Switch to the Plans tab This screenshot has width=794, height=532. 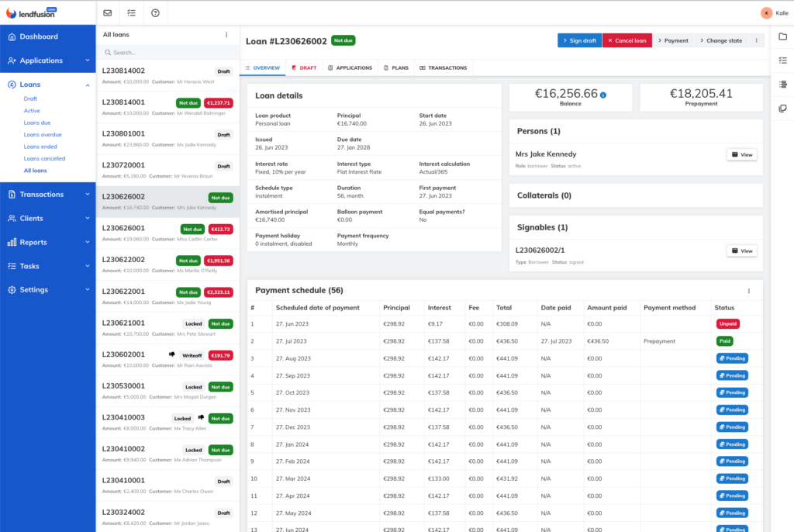(395, 68)
